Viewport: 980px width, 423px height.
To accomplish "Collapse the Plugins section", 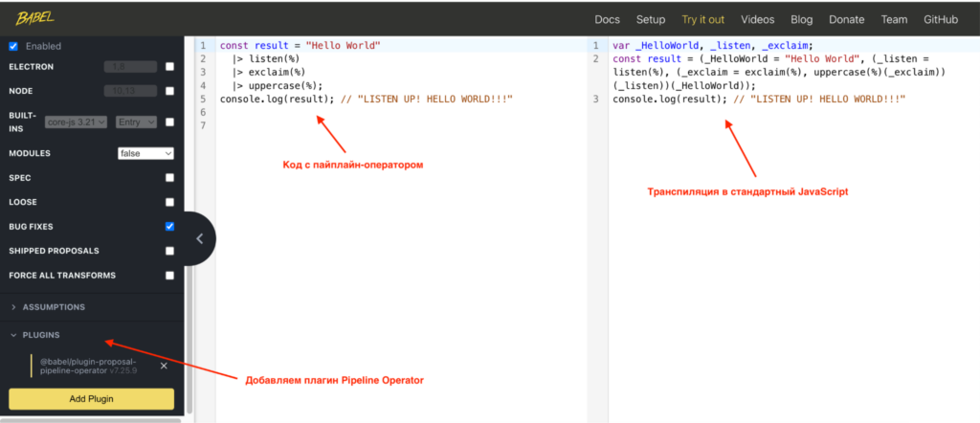I will pos(41,336).
